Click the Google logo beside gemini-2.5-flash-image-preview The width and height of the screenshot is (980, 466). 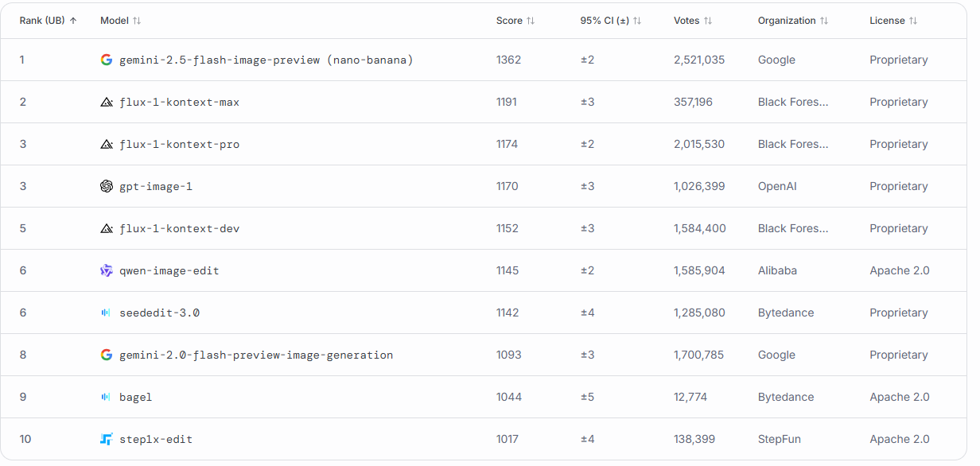(107, 60)
